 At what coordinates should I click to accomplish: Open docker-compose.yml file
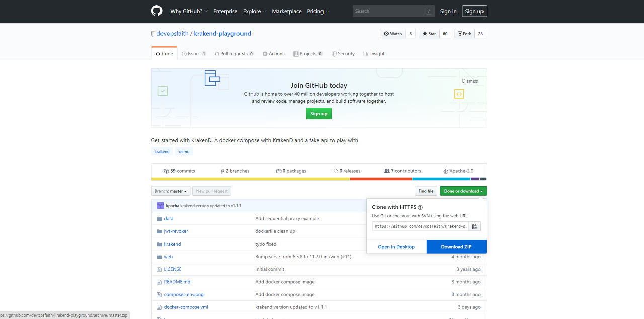186,307
